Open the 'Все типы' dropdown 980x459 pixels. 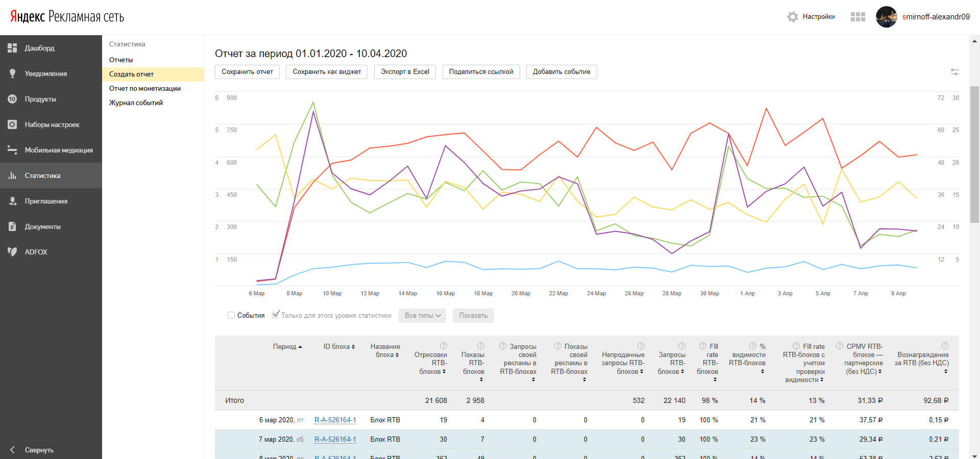pos(422,316)
